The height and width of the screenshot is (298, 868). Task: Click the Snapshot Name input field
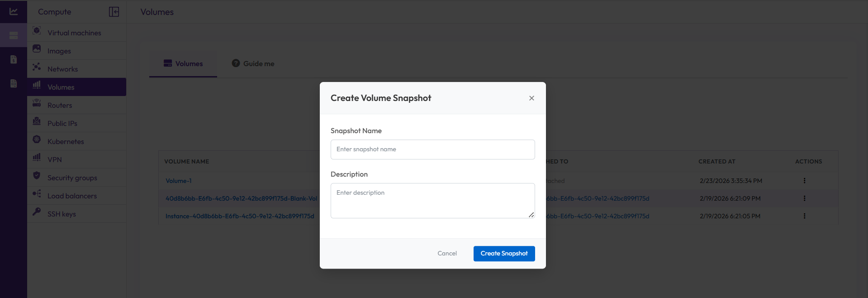(x=432, y=149)
